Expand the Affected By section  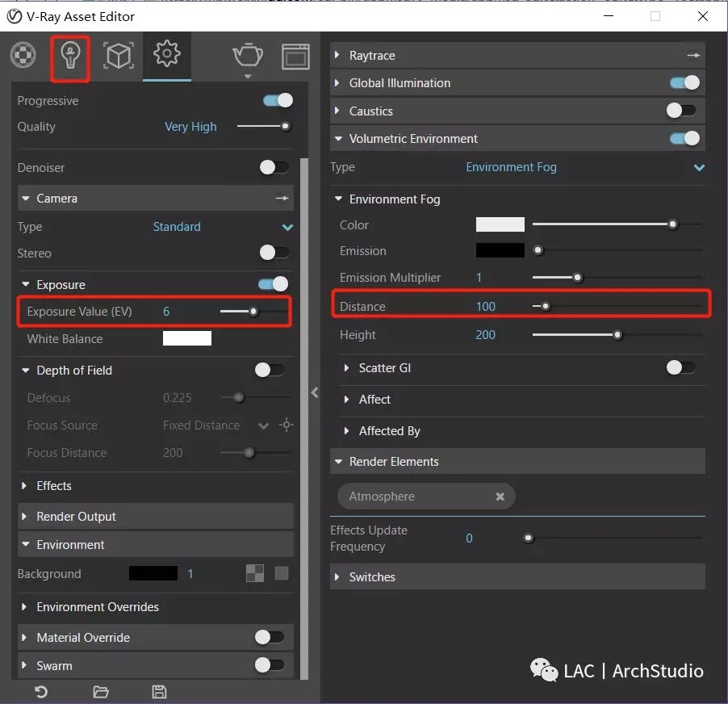[x=346, y=431]
